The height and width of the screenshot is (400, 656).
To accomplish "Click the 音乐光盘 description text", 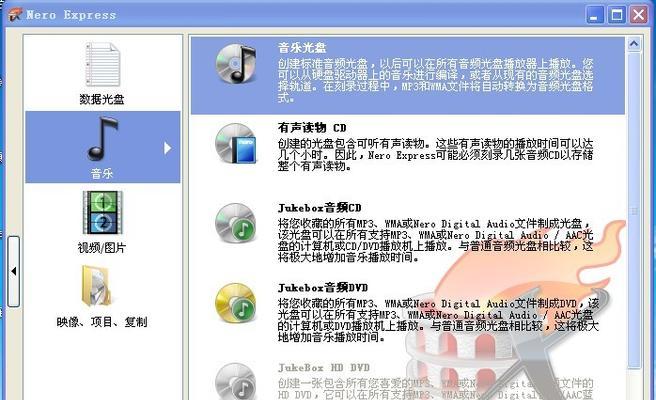I will point(436,81).
